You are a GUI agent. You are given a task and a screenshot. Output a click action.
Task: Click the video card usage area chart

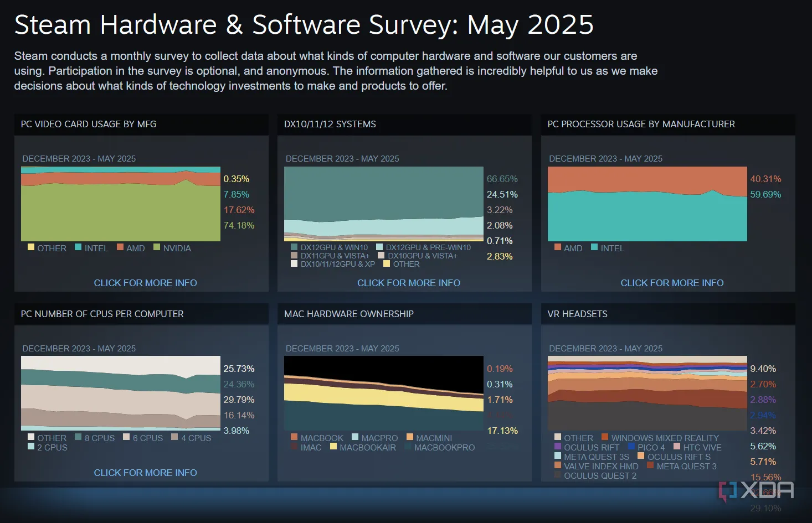point(121,204)
